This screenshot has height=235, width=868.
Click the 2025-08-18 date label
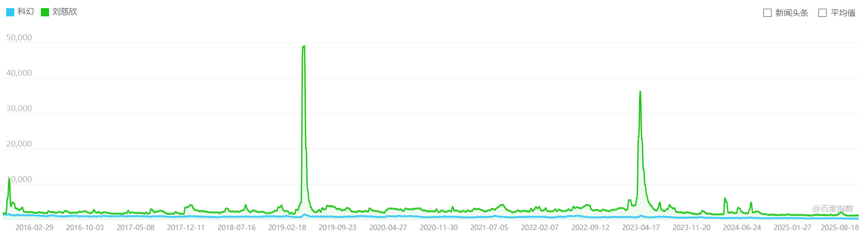tap(840, 227)
